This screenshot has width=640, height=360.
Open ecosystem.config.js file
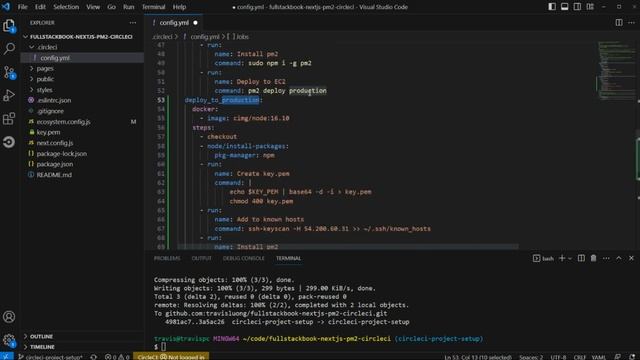64,122
